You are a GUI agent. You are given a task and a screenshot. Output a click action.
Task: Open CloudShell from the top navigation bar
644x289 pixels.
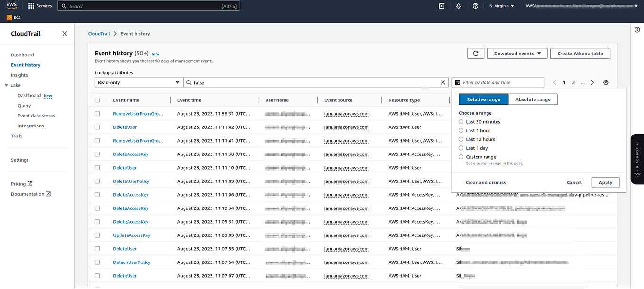click(442, 6)
